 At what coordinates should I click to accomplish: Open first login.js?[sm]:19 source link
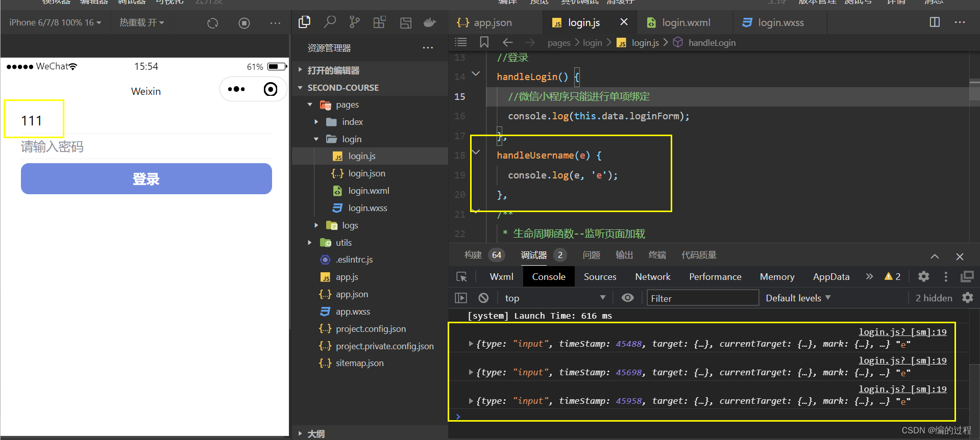point(902,332)
